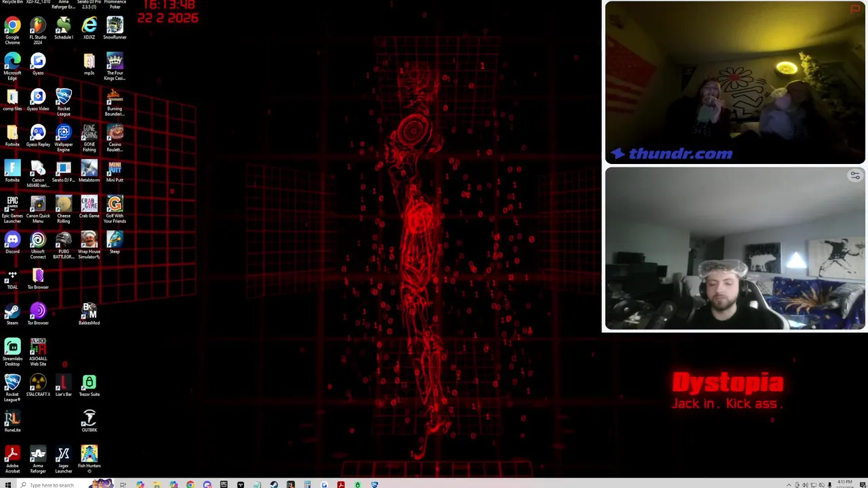Select the Cheese Rolling game icon
Viewport: 868px width, 488px height.
(64, 209)
